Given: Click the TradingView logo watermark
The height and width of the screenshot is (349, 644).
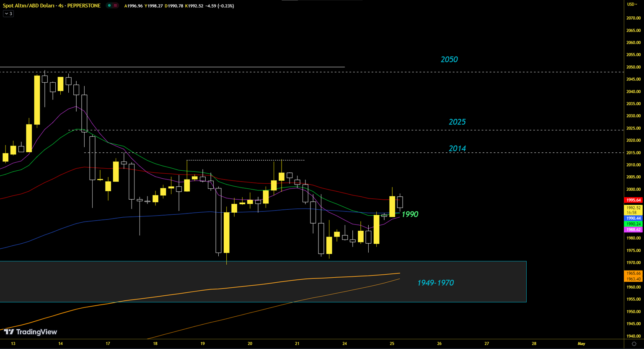Looking at the screenshot, I should [x=31, y=332].
